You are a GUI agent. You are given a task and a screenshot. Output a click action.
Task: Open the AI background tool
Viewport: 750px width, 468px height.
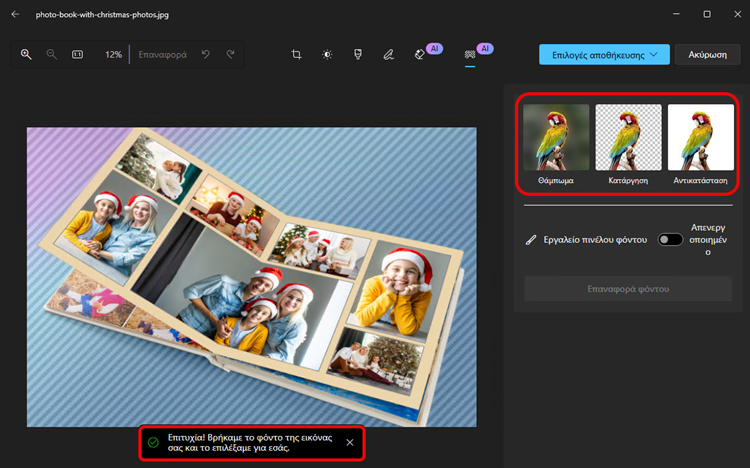470,54
